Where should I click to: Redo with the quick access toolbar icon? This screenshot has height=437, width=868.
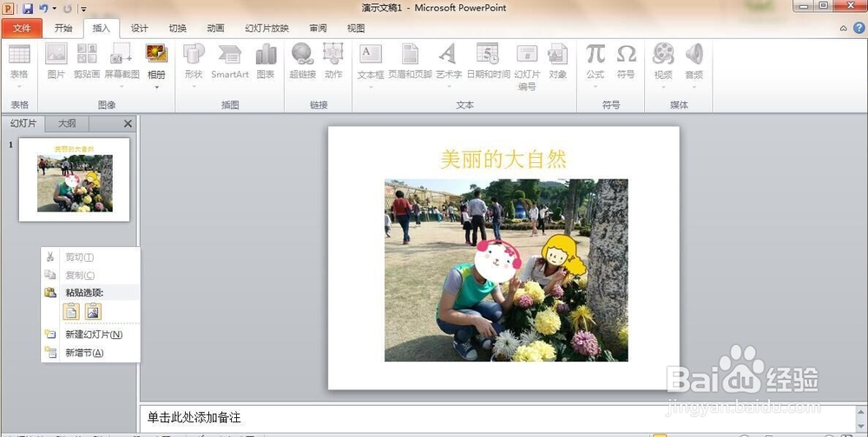68,9
